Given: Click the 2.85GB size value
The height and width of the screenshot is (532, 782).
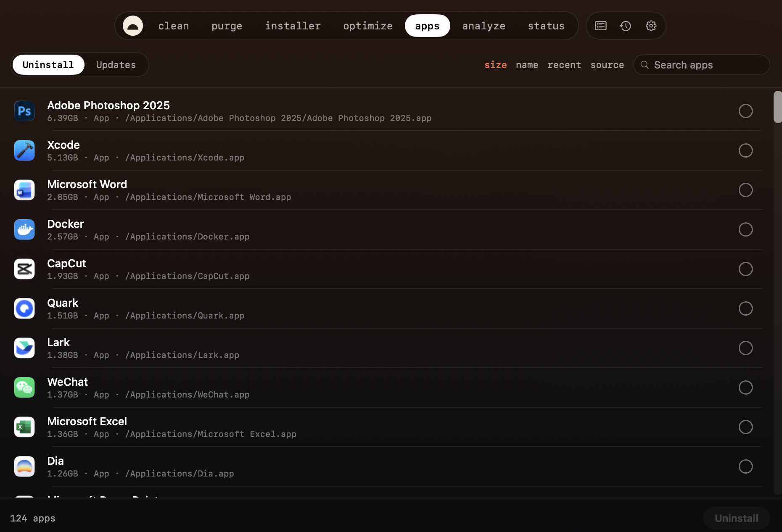Looking at the screenshot, I should point(63,197).
